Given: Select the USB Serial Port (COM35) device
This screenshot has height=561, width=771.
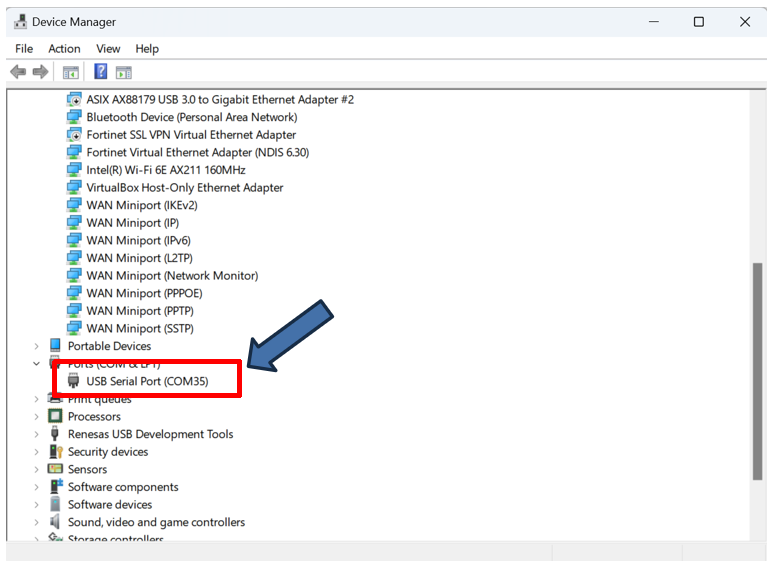Looking at the screenshot, I should pos(160,381).
